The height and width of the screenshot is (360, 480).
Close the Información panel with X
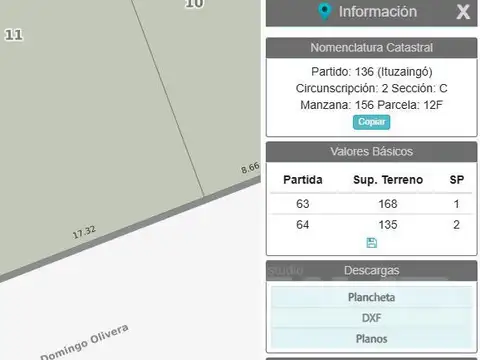[x=463, y=12]
